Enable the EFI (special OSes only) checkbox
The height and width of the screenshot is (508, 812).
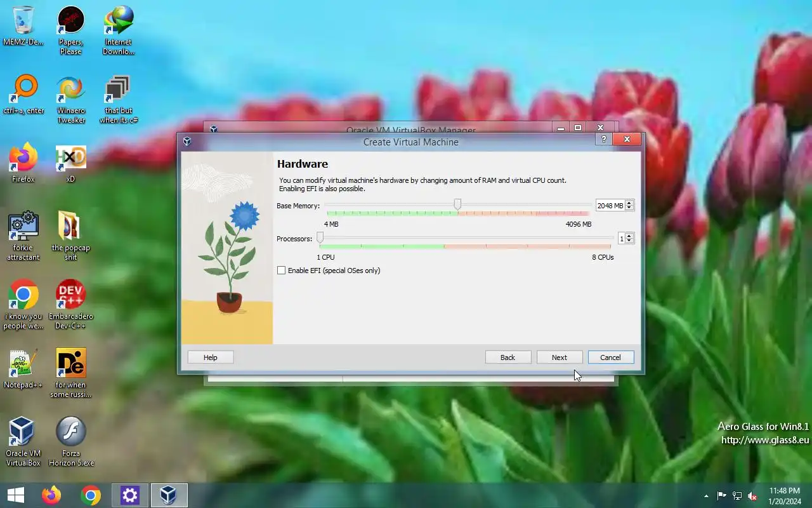pyautogui.click(x=281, y=271)
